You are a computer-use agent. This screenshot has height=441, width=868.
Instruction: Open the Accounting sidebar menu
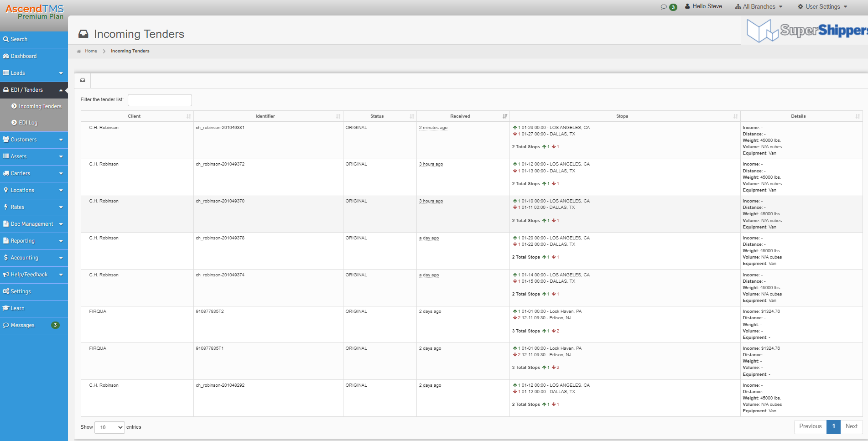tap(34, 258)
